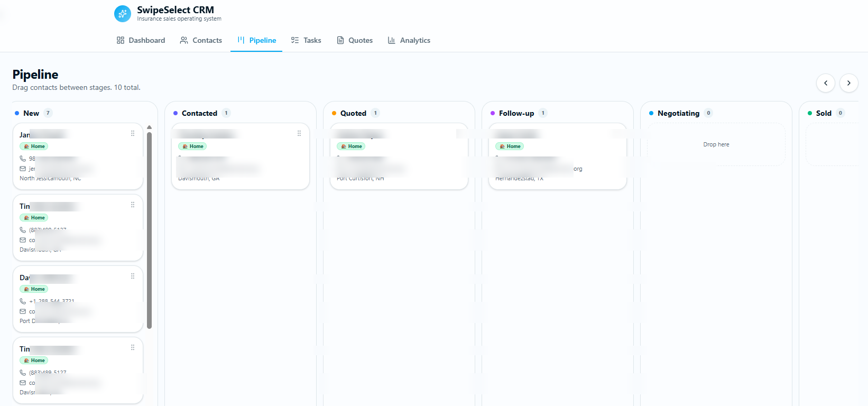Click the Home tag on Da card

34,289
